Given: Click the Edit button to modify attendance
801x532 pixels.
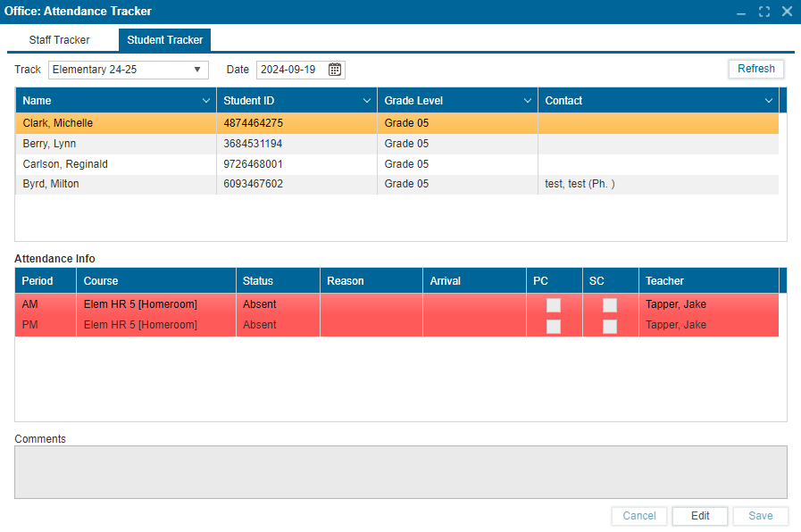Looking at the screenshot, I should [x=699, y=516].
